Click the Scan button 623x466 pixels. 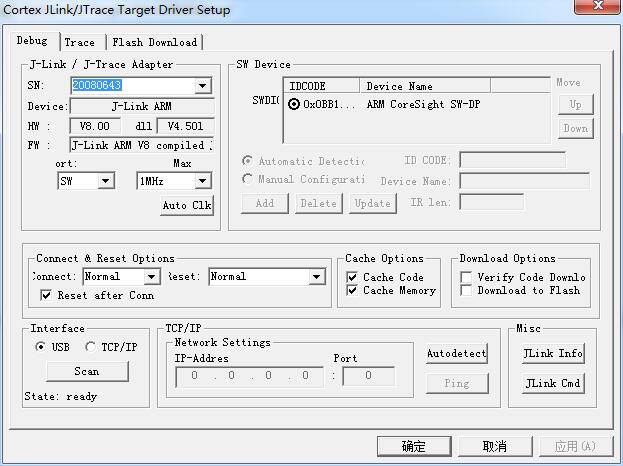tap(87, 371)
